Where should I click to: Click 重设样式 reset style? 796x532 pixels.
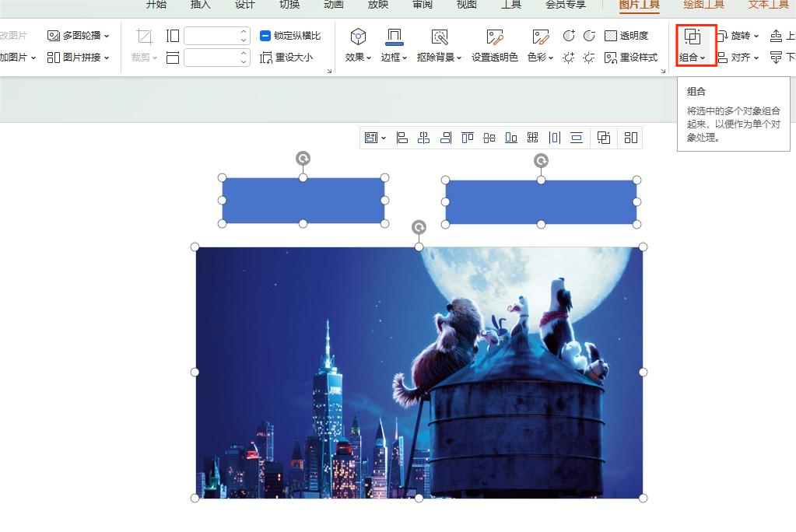tap(631, 58)
